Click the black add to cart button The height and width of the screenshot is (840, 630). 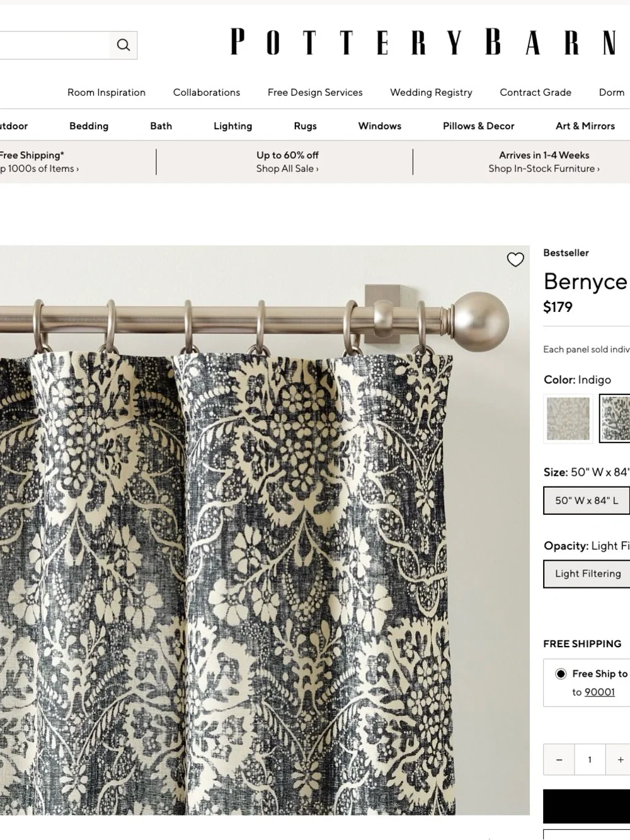[587, 806]
